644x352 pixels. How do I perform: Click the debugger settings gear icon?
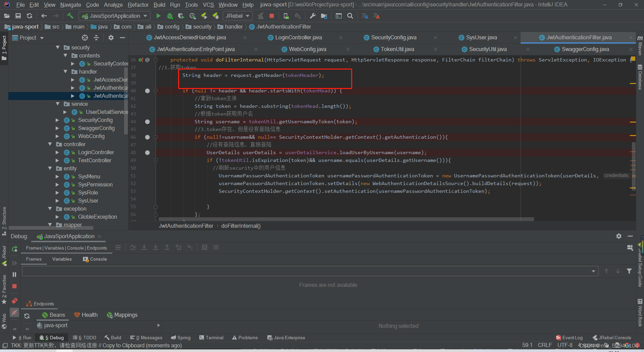[x=619, y=236]
